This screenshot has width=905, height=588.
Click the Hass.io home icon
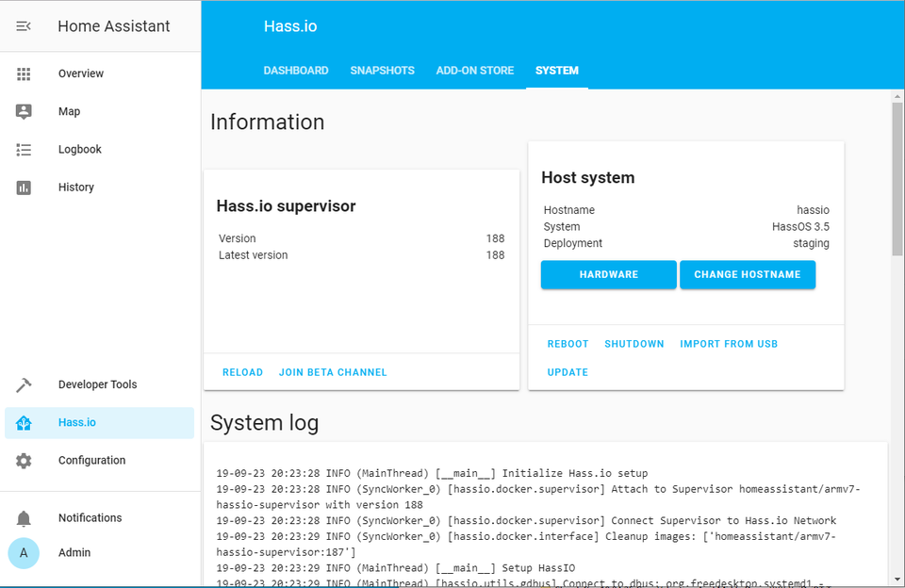coord(24,423)
